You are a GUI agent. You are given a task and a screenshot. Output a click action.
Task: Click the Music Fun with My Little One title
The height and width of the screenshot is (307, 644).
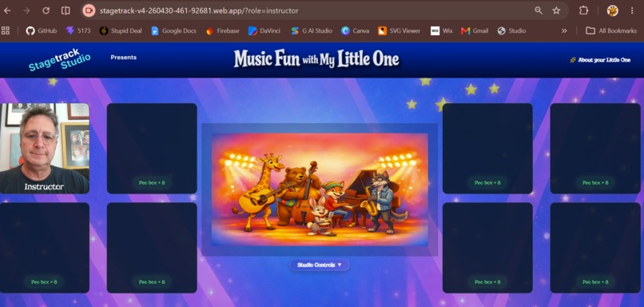tap(316, 59)
